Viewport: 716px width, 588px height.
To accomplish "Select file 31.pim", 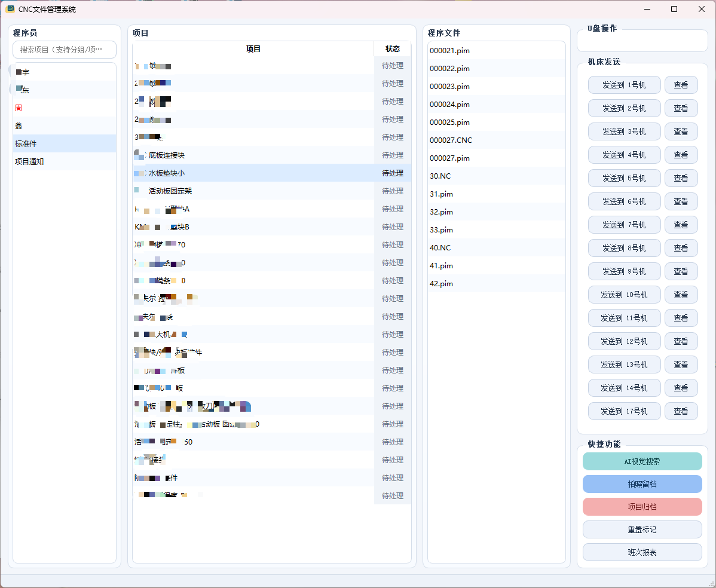I will (497, 194).
